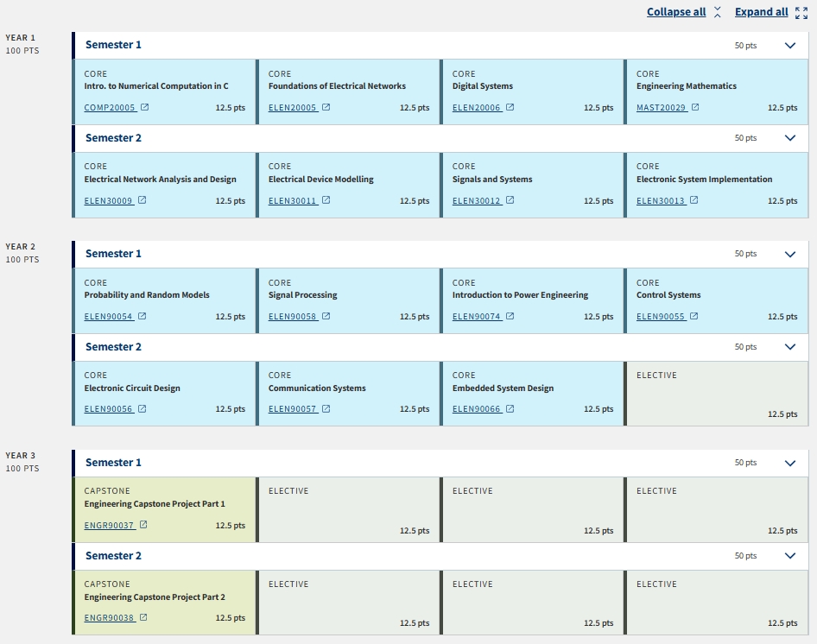Click external link icon next to ELEN90057
The image size is (817, 644).
[326, 409]
